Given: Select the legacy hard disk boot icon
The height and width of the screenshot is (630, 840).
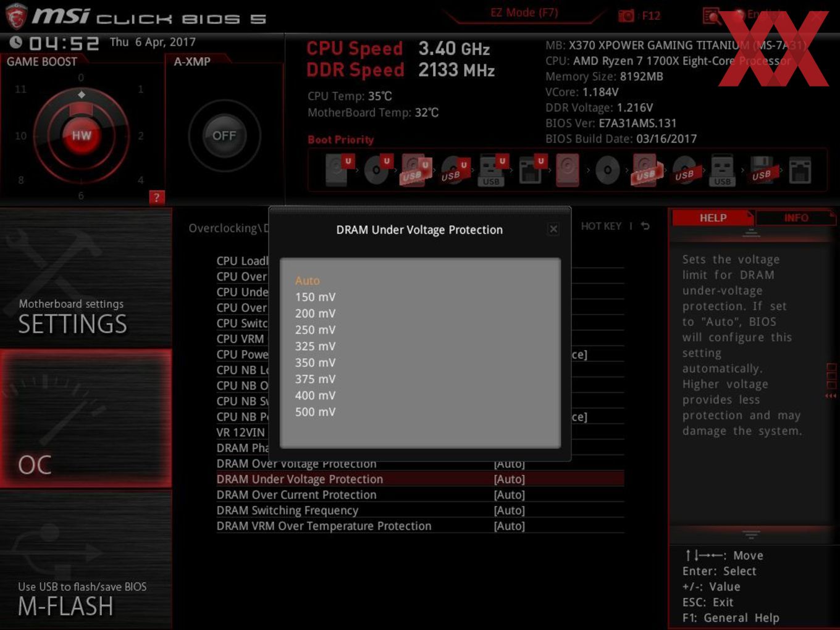Looking at the screenshot, I should [x=568, y=170].
